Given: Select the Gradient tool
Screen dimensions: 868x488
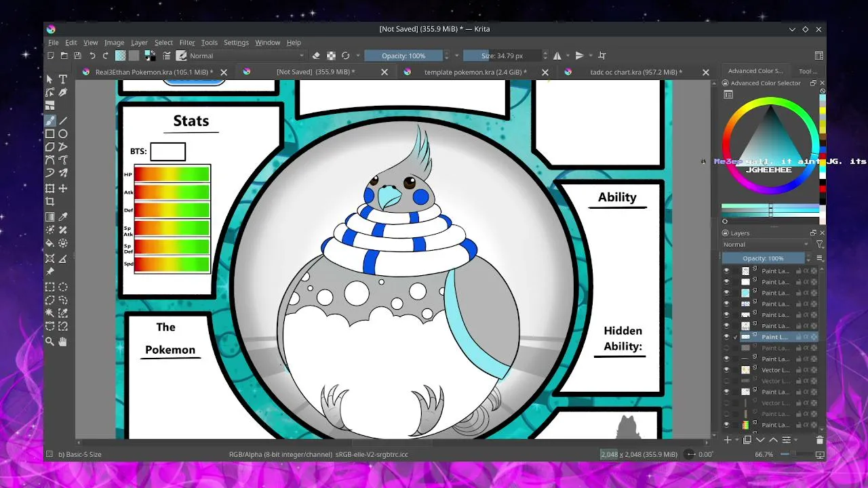Looking at the screenshot, I should [x=50, y=217].
